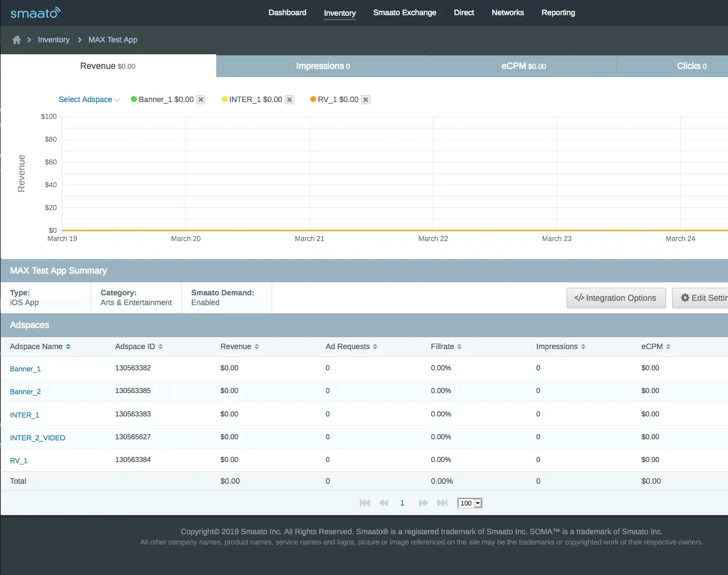The image size is (728, 575).
Task: Select page number 1 in pagination
Action: [x=402, y=503]
